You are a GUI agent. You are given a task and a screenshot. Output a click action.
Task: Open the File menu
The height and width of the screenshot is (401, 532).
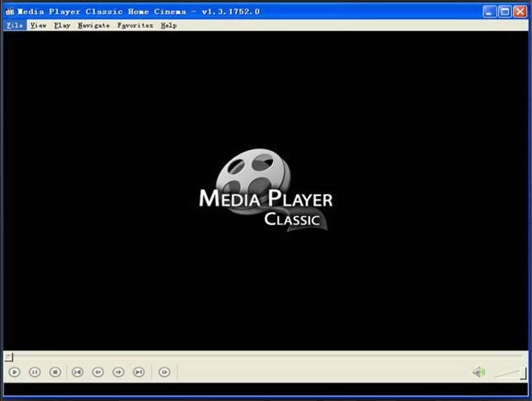click(14, 26)
